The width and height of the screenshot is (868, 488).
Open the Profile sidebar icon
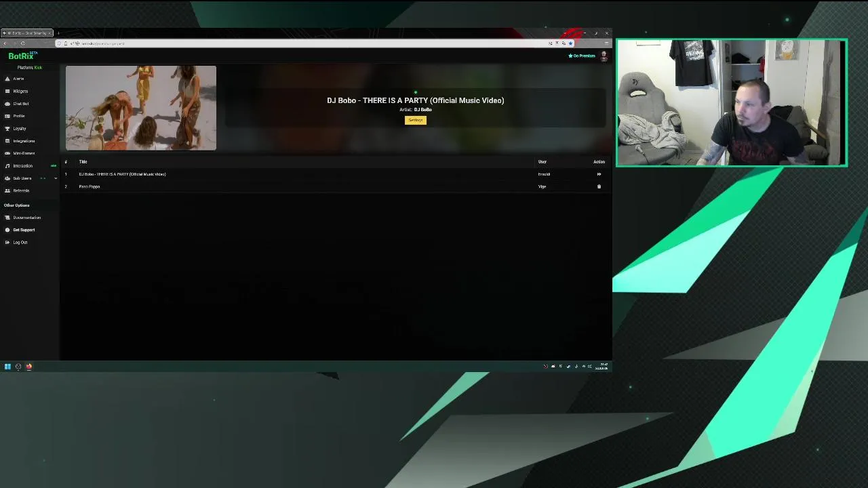pyautogui.click(x=7, y=116)
